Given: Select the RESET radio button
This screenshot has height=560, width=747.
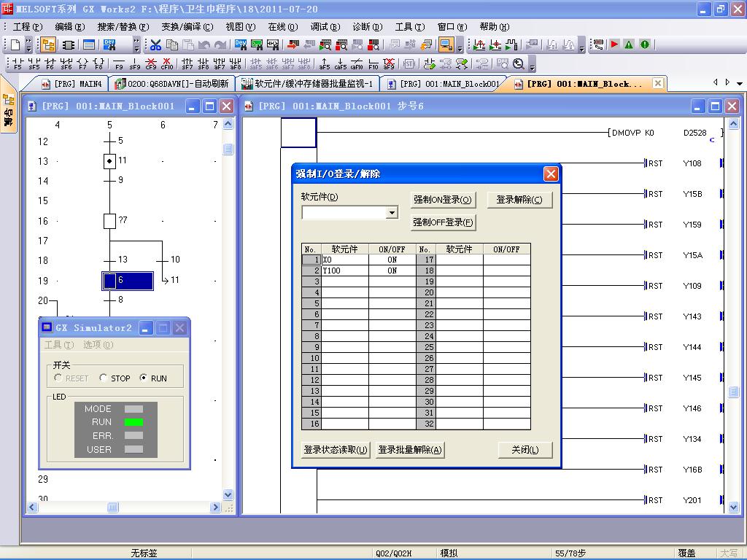Looking at the screenshot, I should tap(58, 378).
